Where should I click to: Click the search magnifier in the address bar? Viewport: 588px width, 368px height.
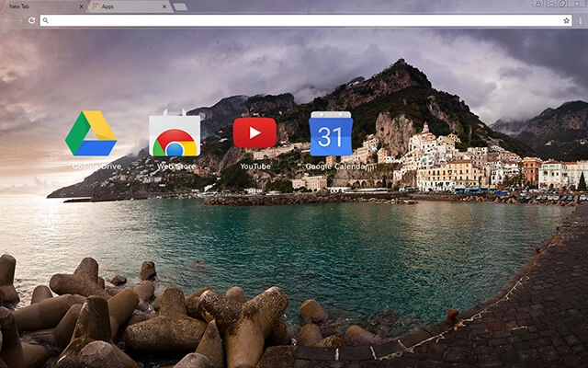(45, 20)
